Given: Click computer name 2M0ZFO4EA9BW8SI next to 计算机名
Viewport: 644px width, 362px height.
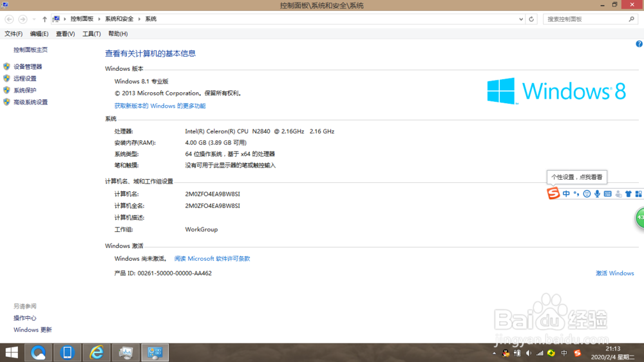Looking at the screenshot, I should 213,194.
